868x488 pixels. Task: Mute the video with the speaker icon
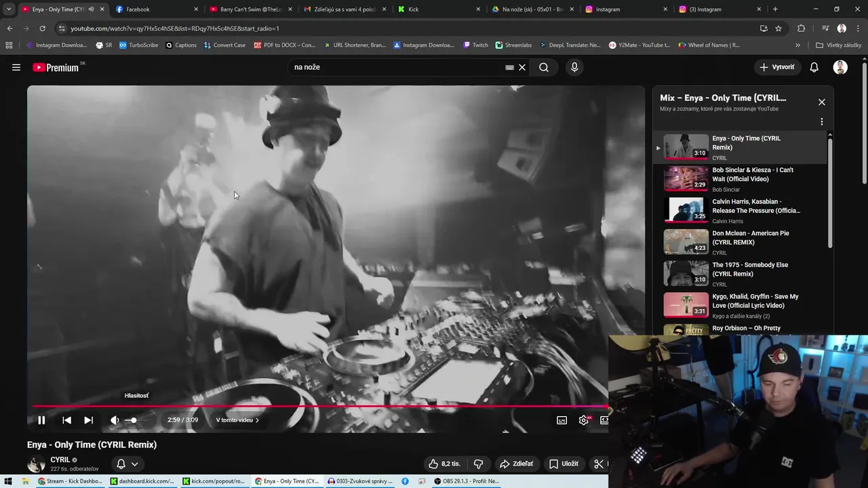coord(115,420)
